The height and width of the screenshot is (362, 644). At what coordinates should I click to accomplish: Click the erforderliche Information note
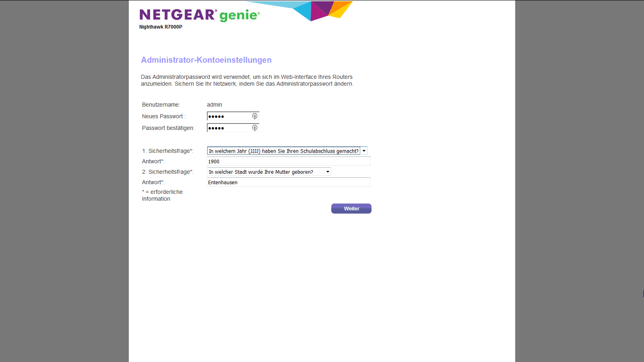(x=162, y=195)
